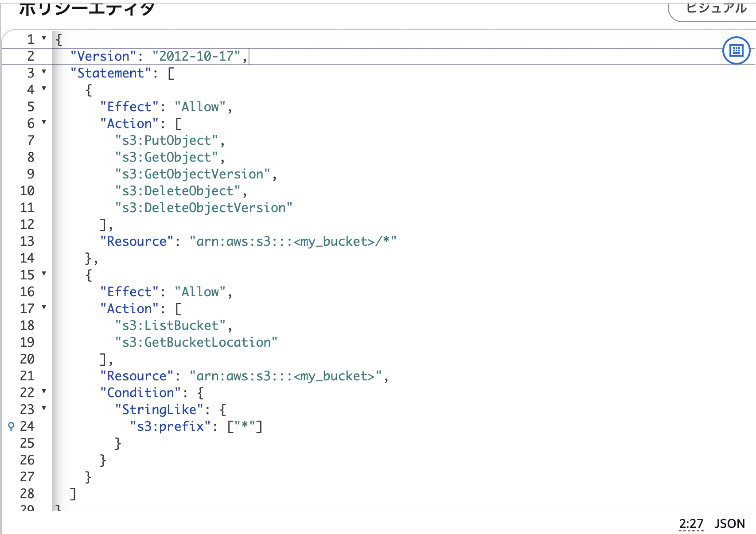
Task: Fold the Condition block on line 22
Action: pyautogui.click(x=44, y=391)
